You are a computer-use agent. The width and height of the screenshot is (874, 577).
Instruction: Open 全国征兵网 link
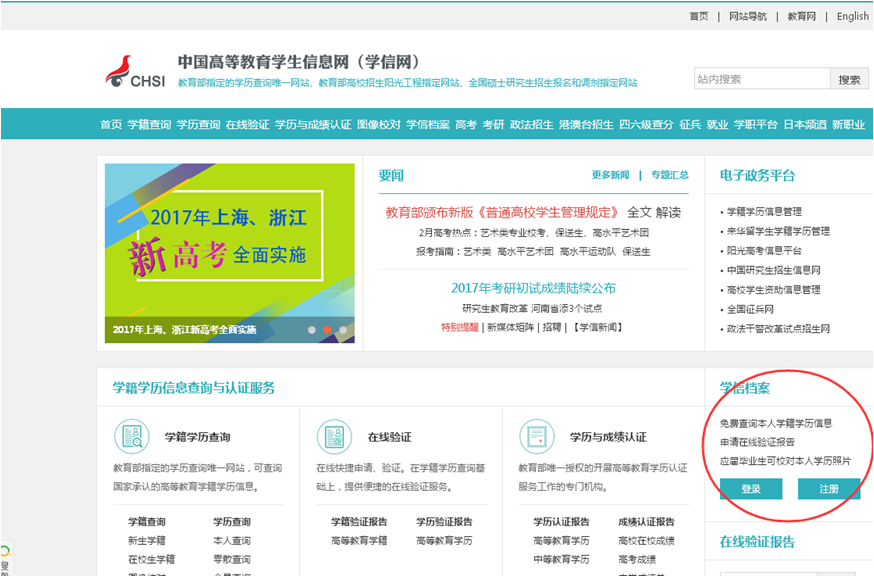click(x=750, y=309)
